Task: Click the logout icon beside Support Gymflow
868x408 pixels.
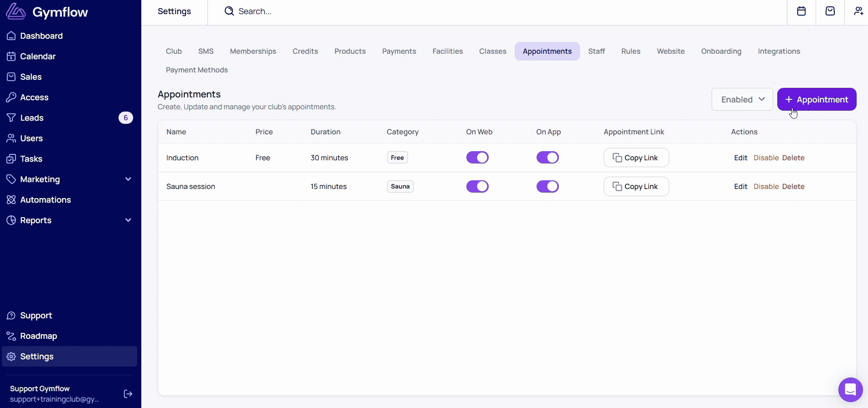Action: 128,394
